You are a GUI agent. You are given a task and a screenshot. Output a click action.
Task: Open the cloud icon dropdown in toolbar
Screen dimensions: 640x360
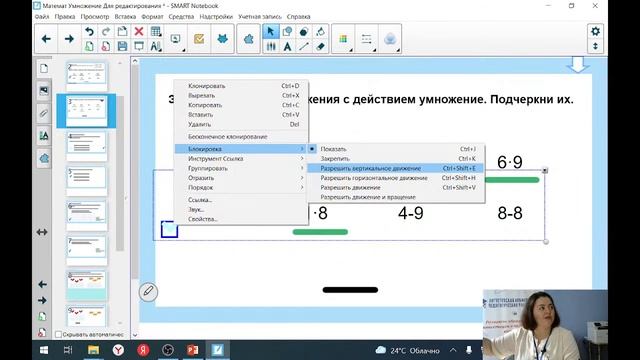pos(391,39)
